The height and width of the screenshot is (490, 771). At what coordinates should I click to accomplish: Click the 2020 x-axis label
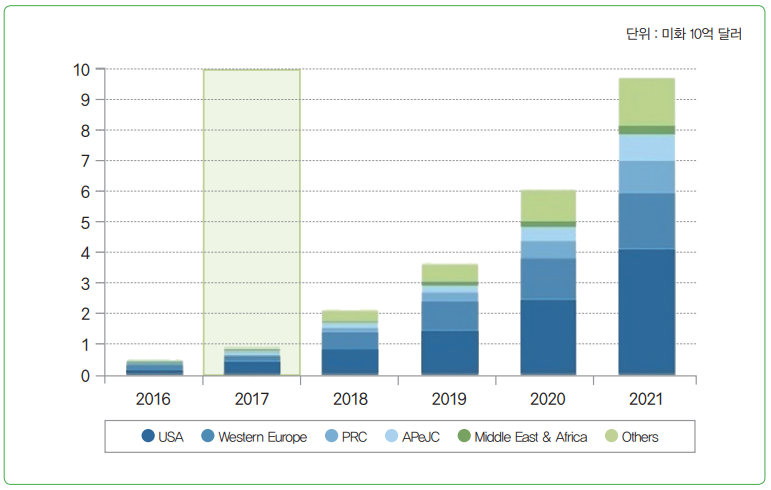coord(548,399)
